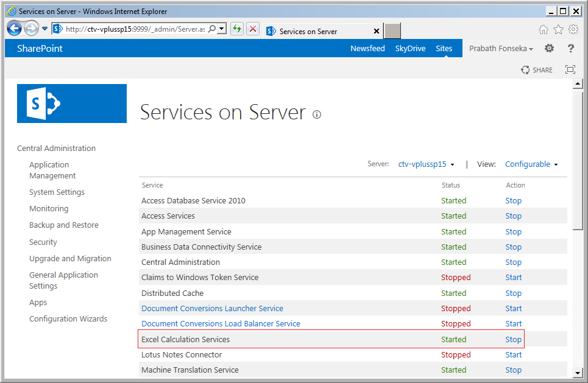588x383 pixels.
Task: Open Apps in left navigation
Action: [38, 303]
